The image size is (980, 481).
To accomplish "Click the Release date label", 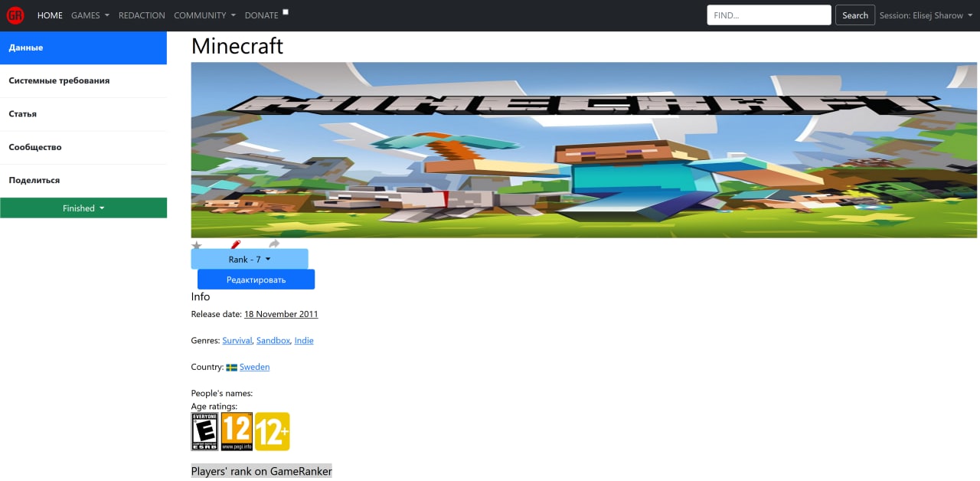I will (x=217, y=314).
